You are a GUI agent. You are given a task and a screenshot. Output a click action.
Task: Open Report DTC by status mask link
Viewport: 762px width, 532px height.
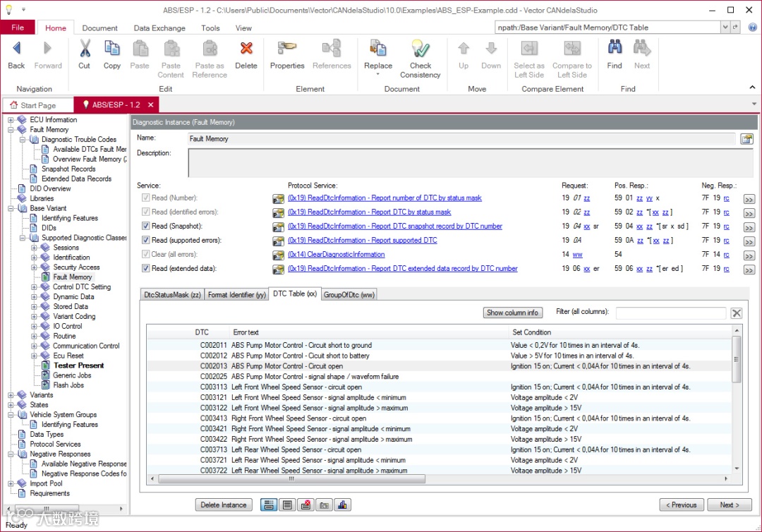[x=369, y=212]
